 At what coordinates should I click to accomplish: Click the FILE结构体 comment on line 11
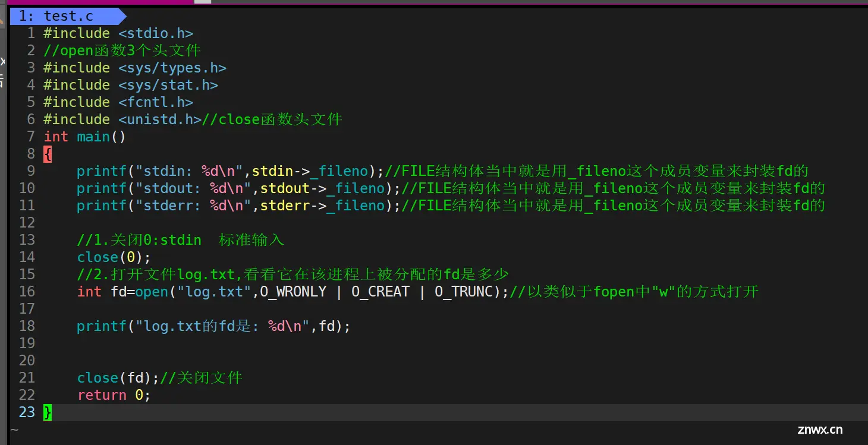(x=614, y=206)
